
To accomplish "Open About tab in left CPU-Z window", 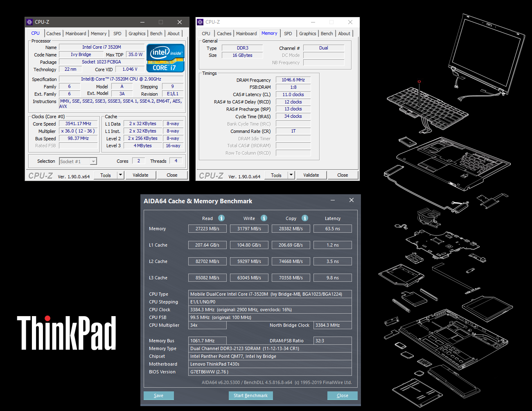I will [174, 34].
